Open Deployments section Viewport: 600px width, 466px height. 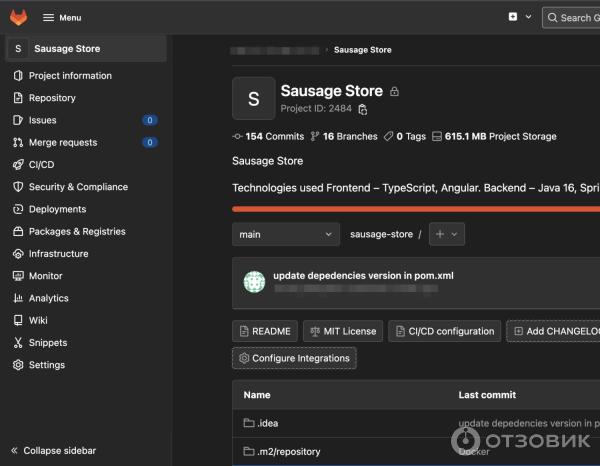coord(57,209)
